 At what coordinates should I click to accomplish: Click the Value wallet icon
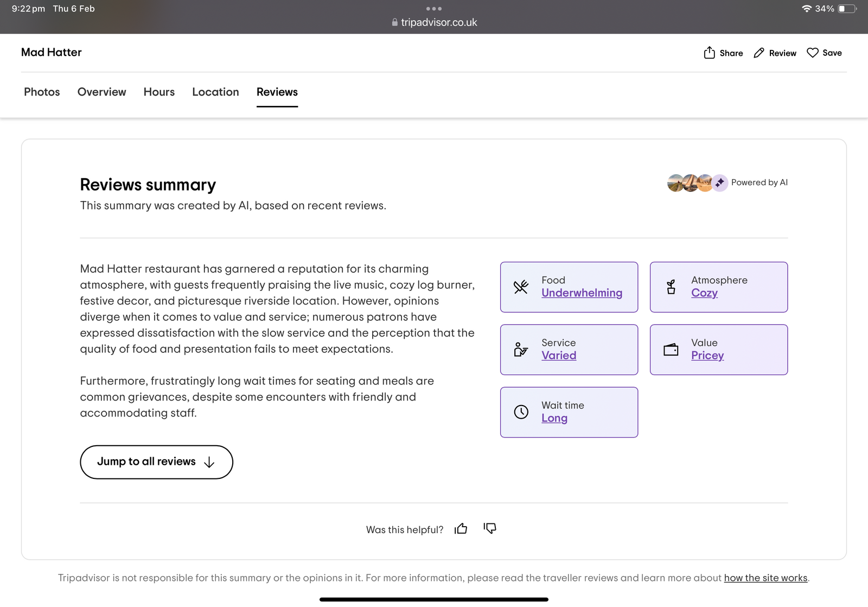pyautogui.click(x=671, y=350)
